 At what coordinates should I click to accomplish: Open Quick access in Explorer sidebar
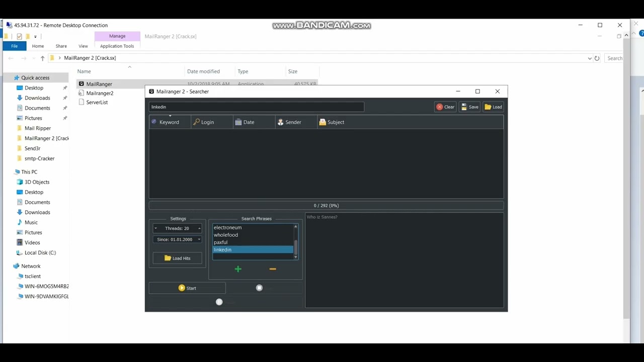pos(35,78)
